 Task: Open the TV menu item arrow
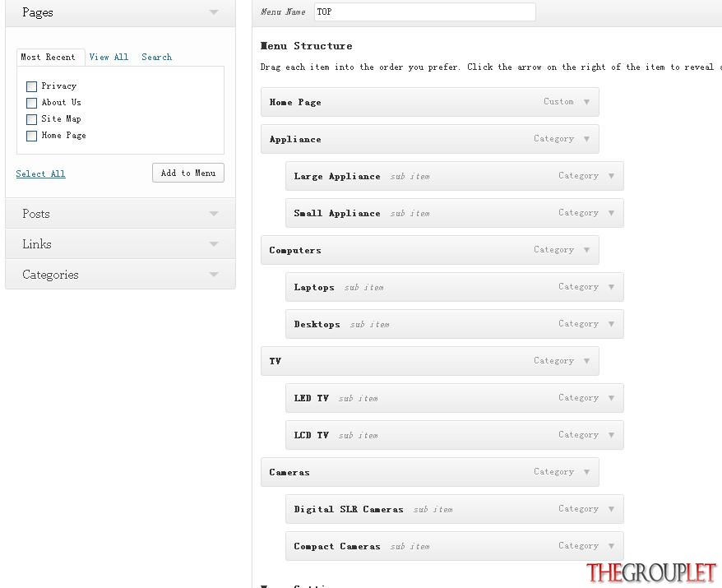(586, 360)
